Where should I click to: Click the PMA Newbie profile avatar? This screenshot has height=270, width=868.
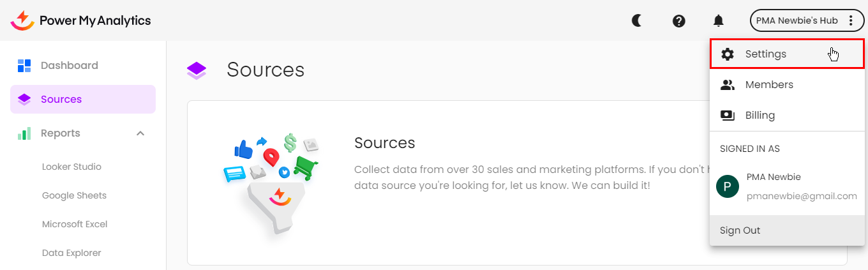[728, 186]
